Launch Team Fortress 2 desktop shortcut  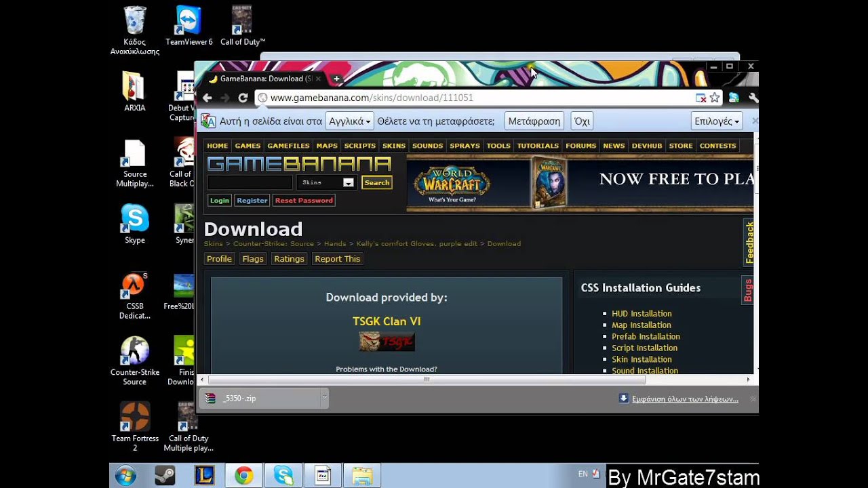tap(135, 426)
